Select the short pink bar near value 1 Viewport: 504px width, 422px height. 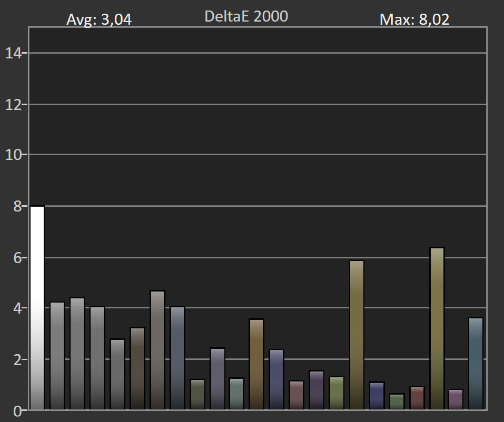click(x=297, y=395)
